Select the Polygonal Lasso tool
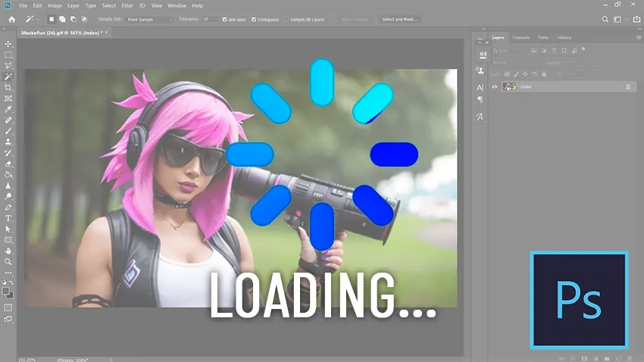Image resolution: width=644 pixels, height=362 pixels. click(x=8, y=66)
